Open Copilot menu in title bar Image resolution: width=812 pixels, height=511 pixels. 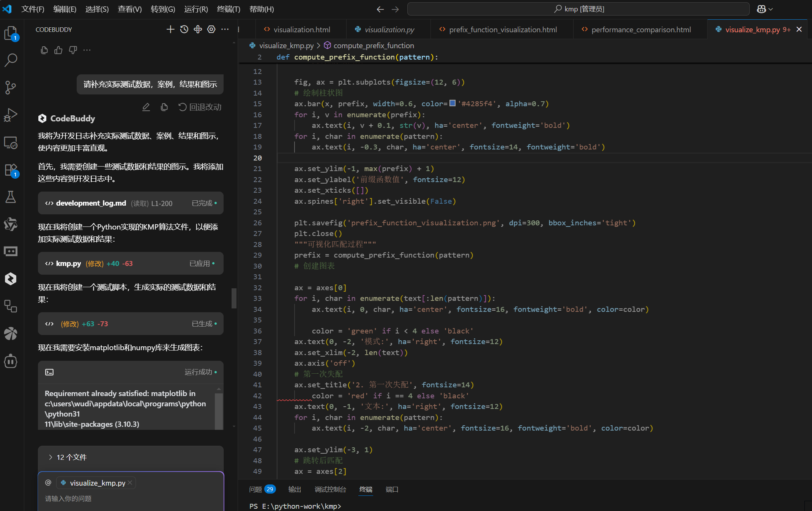(x=765, y=9)
